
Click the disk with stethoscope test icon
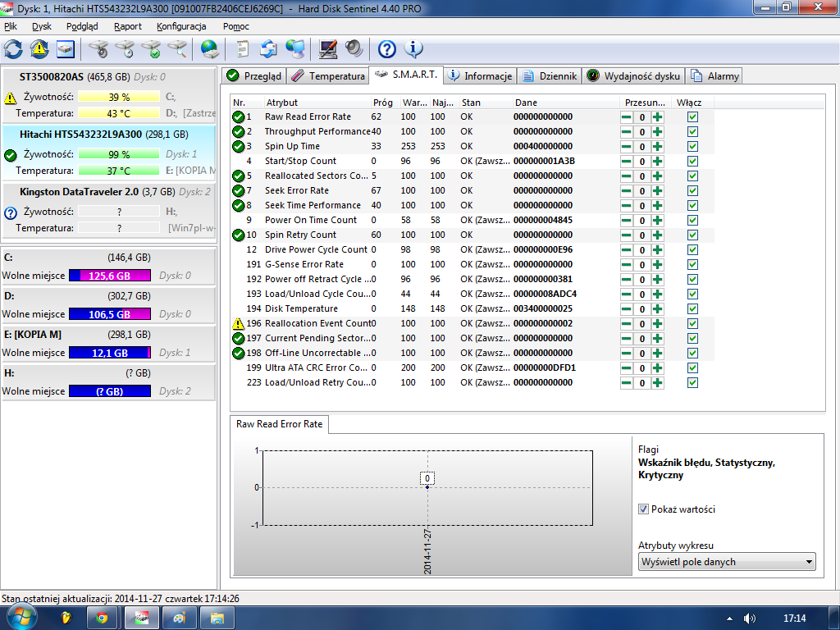[x=98, y=49]
